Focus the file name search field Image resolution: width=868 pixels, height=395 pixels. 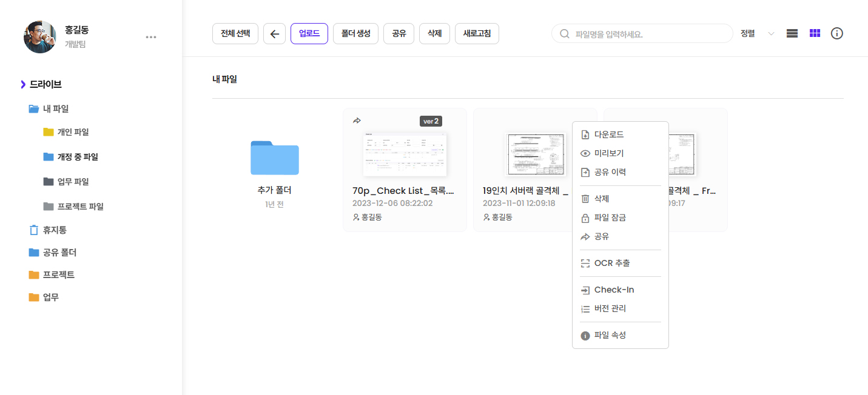649,34
